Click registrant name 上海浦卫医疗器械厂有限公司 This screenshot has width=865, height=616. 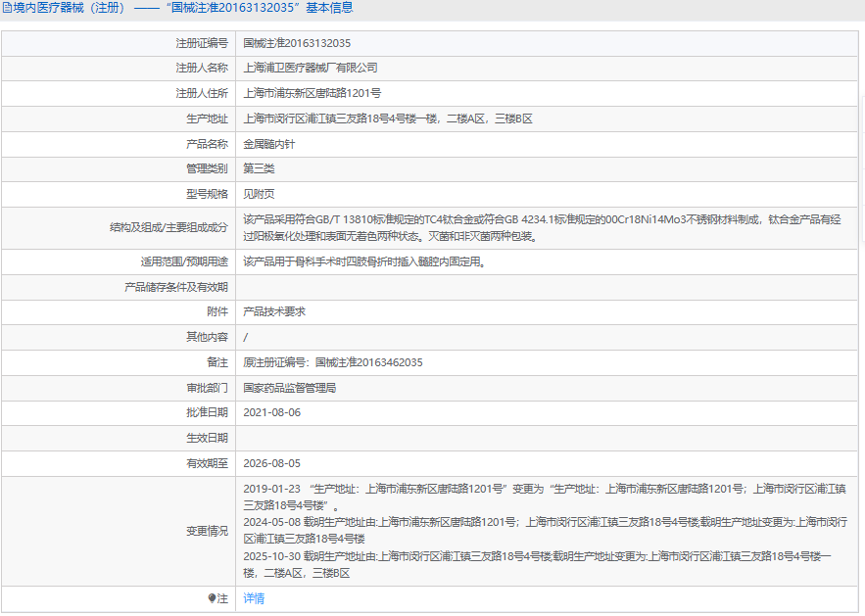click(311, 68)
